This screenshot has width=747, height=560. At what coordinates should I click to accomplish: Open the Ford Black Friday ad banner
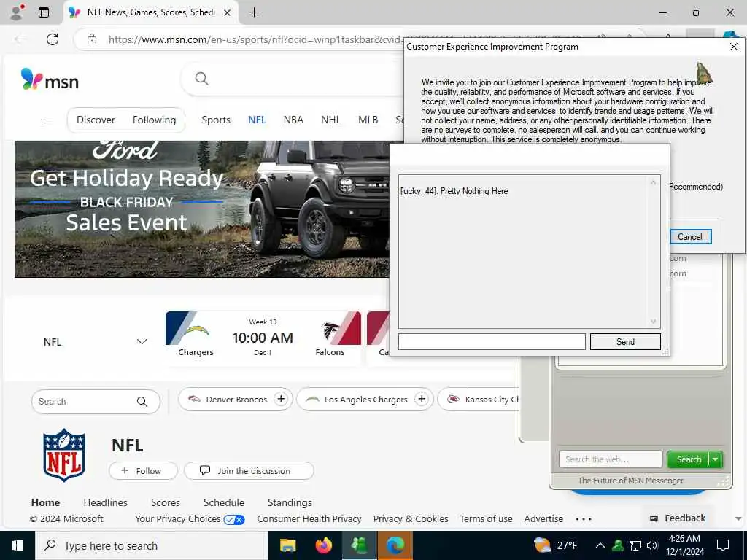coord(202,209)
